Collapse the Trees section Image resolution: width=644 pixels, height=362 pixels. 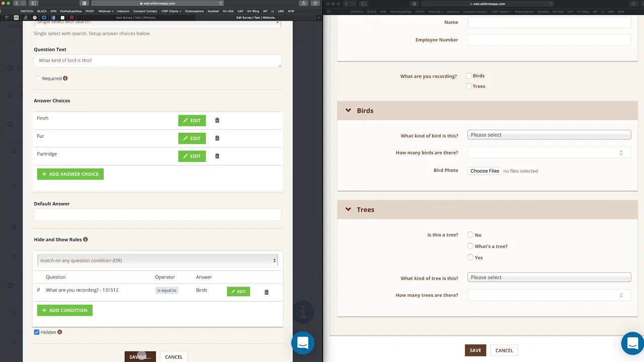[348, 210]
